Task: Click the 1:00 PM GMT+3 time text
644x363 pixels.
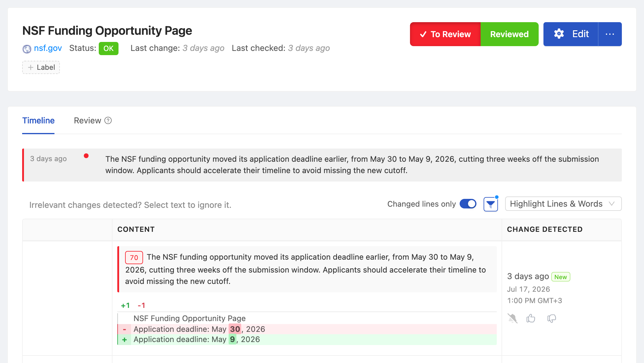Action: pos(535,301)
